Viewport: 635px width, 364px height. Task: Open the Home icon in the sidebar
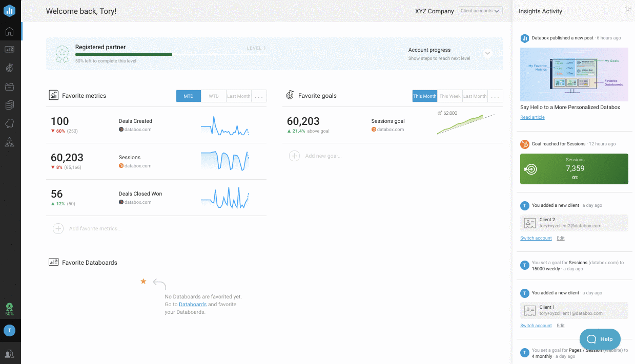click(9, 32)
